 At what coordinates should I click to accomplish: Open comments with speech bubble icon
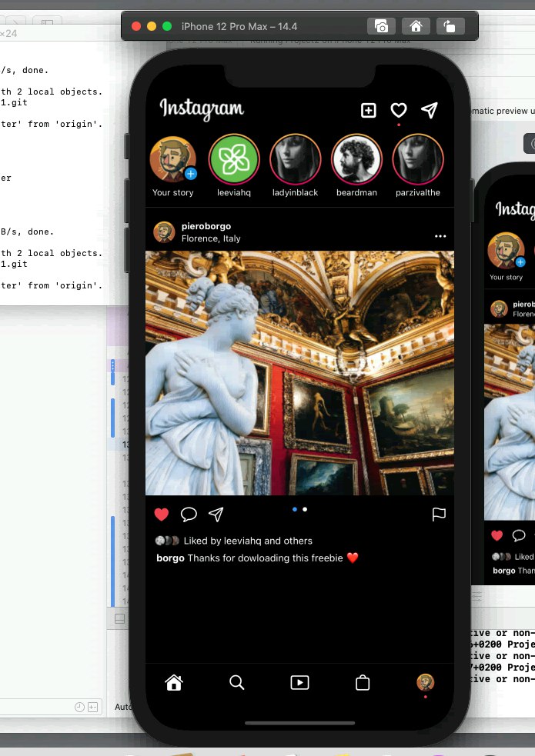tap(189, 515)
